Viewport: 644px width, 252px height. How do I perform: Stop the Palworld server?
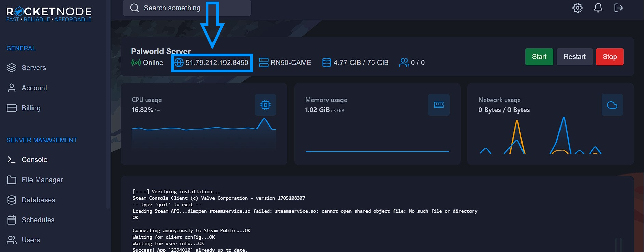[x=610, y=57]
